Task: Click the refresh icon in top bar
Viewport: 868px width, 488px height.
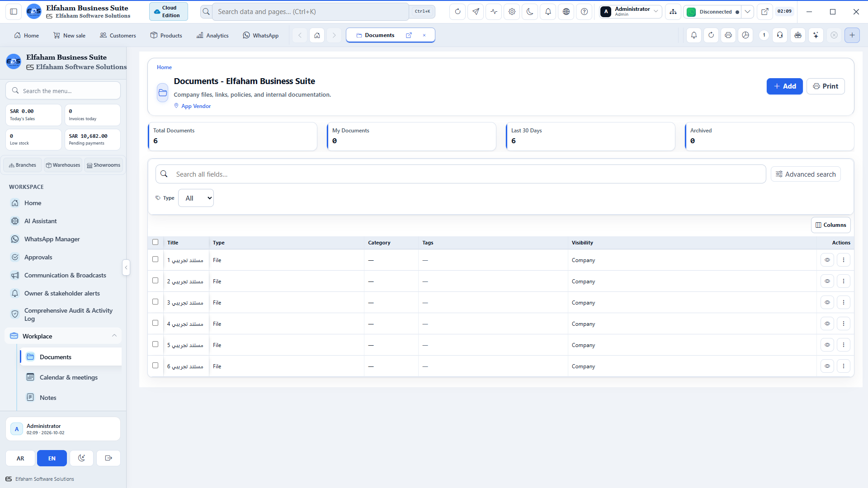Action: [x=458, y=12]
